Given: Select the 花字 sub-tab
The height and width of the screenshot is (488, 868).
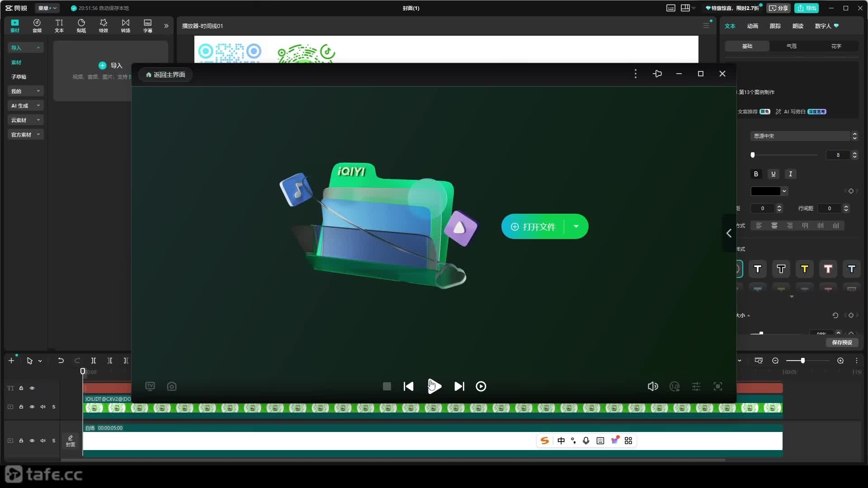Looking at the screenshot, I should tap(836, 46).
